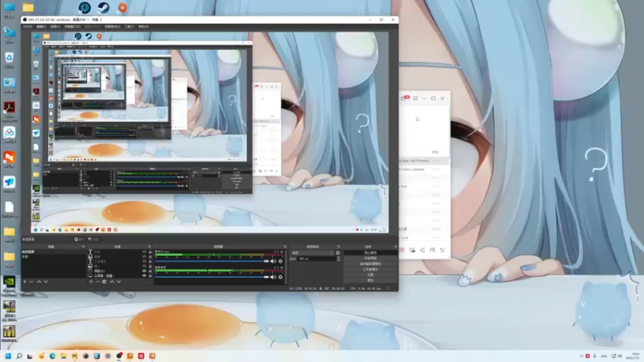The height and width of the screenshot is (362, 644).
Task: Add a new scene with plus icon
Action: (25, 282)
